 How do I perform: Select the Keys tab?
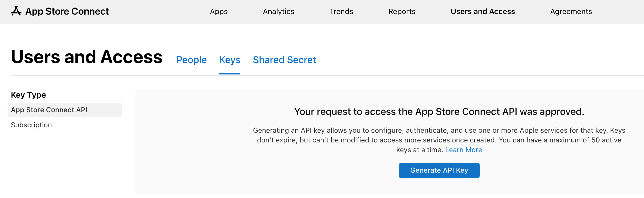tap(230, 60)
